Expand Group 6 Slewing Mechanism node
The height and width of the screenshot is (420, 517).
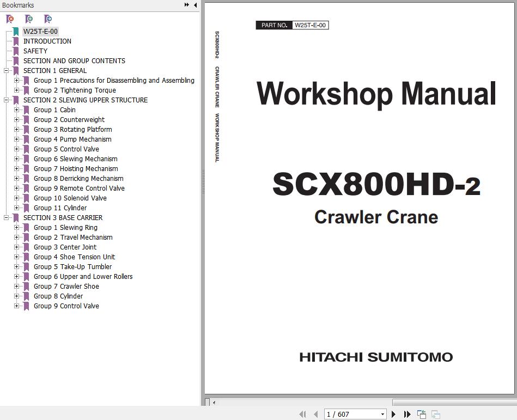pyautogui.click(x=16, y=159)
